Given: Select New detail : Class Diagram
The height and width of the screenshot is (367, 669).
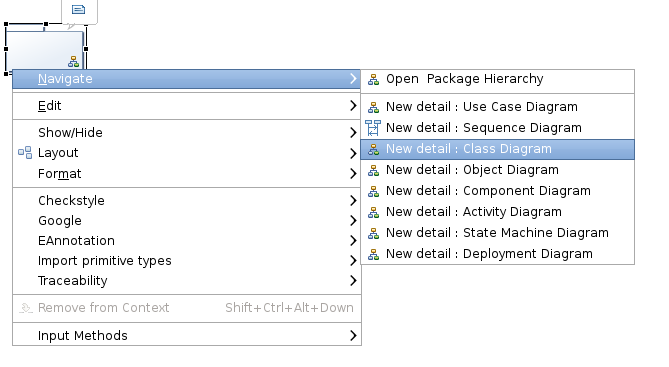Looking at the screenshot, I should click(497, 149).
